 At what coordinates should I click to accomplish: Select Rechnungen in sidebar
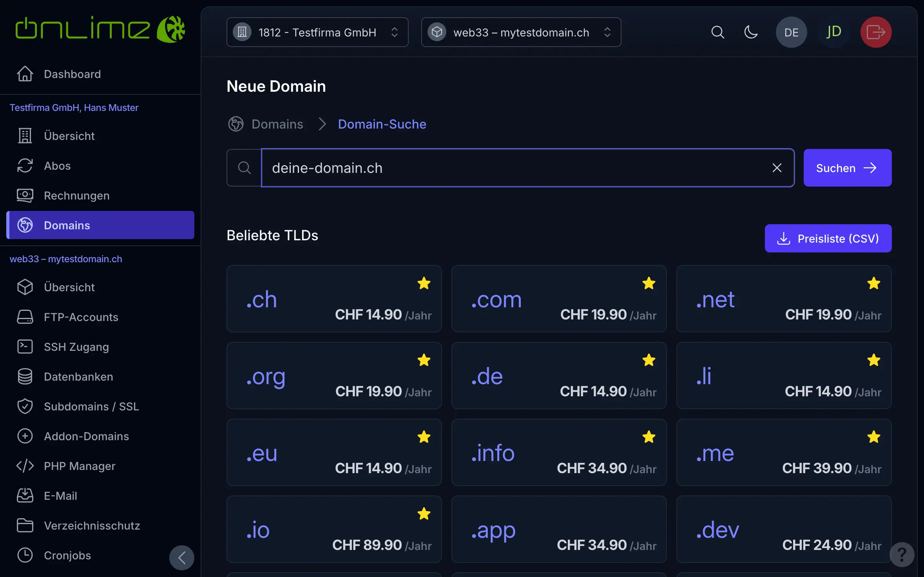pos(76,196)
